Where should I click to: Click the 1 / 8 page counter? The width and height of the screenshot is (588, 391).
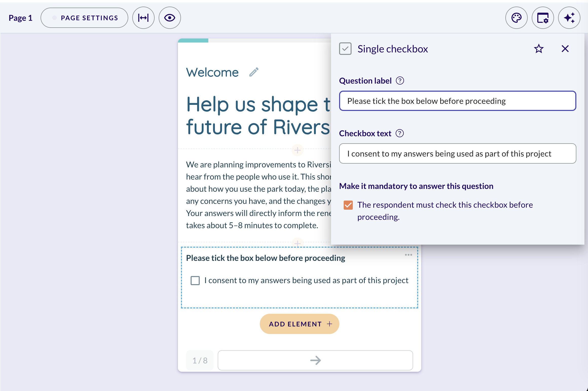tap(200, 360)
